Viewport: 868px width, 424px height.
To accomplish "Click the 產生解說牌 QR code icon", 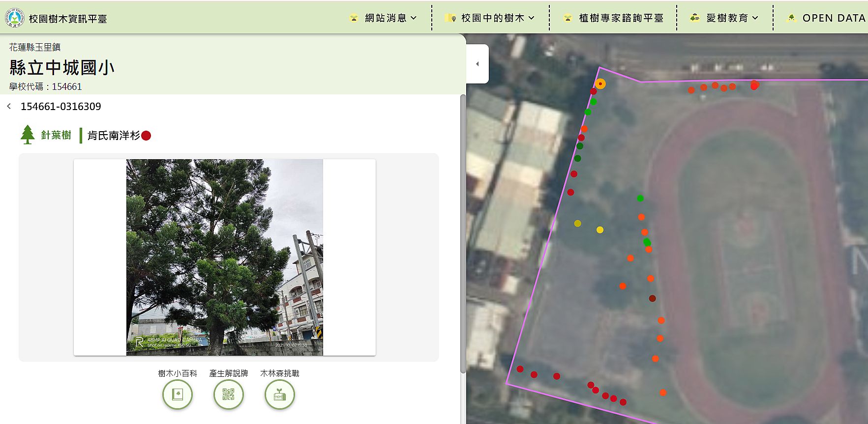I will point(228,394).
